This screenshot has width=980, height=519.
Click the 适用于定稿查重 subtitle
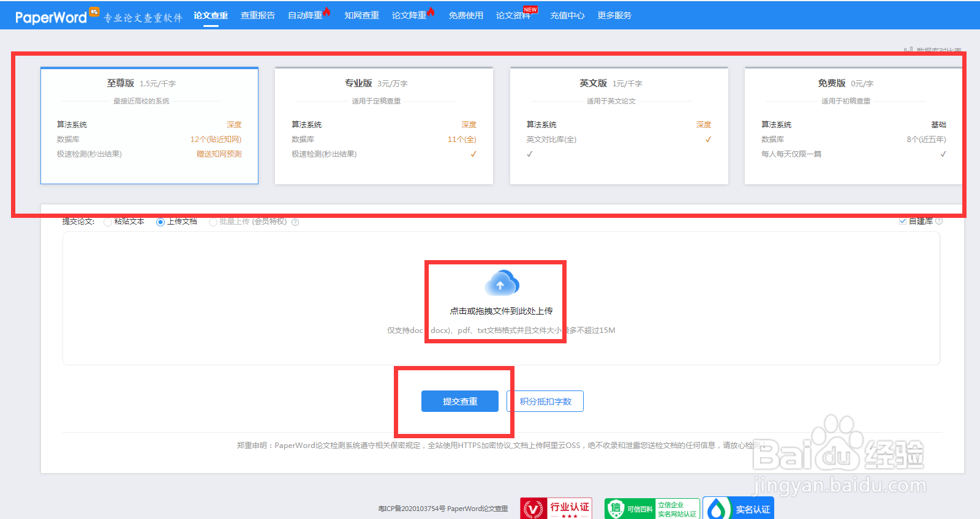(x=376, y=101)
